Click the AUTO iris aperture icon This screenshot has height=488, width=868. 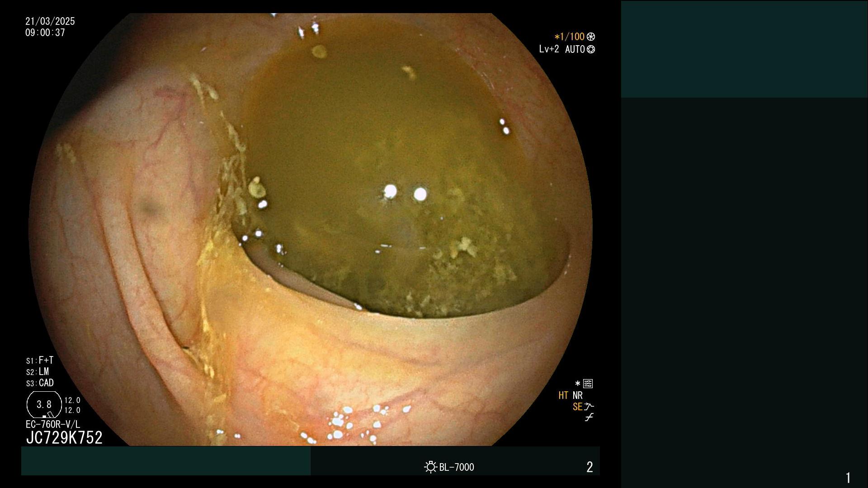pyautogui.click(x=591, y=49)
